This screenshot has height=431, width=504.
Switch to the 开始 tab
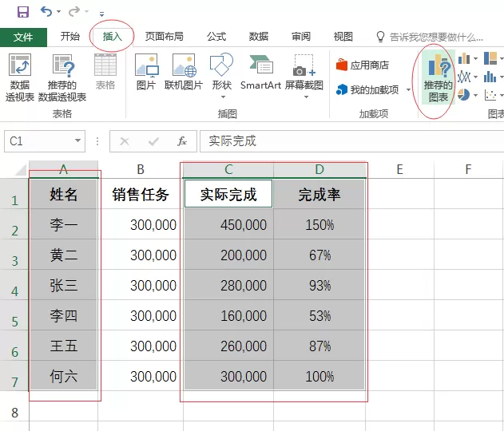(x=69, y=36)
